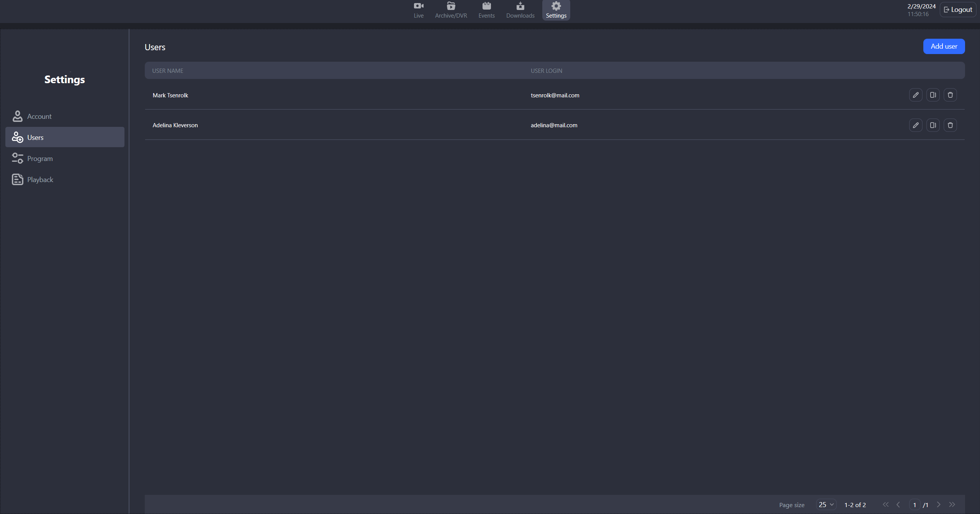The image size is (980, 514).
Task: Select the Settings tab in top bar
Action: tap(556, 10)
